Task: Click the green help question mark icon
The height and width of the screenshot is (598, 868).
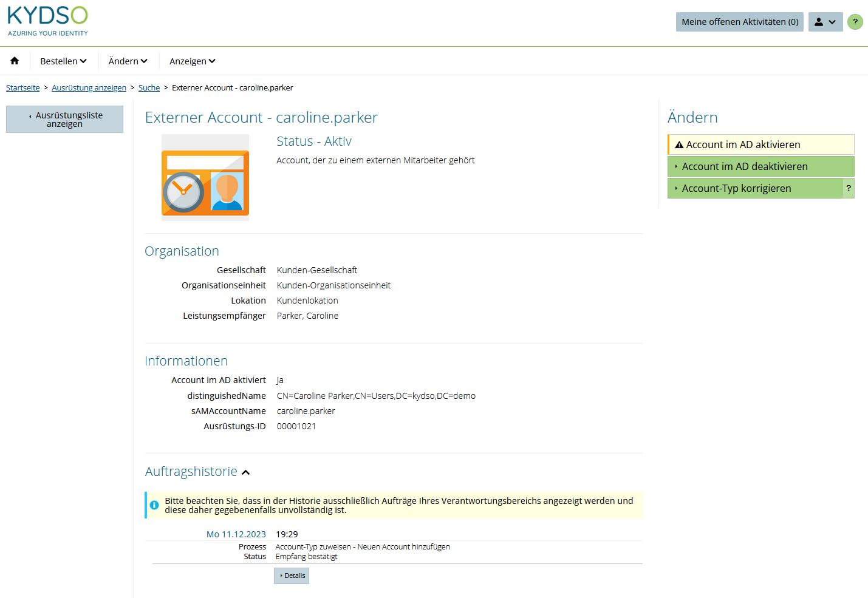Action: [855, 21]
